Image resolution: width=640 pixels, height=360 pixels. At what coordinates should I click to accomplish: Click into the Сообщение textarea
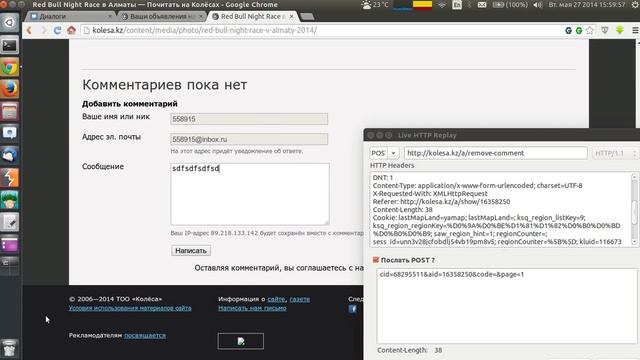click(x=250, y=194)
